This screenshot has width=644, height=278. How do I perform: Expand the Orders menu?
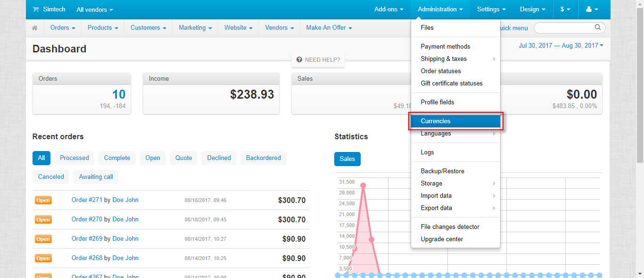click(63, 28)
